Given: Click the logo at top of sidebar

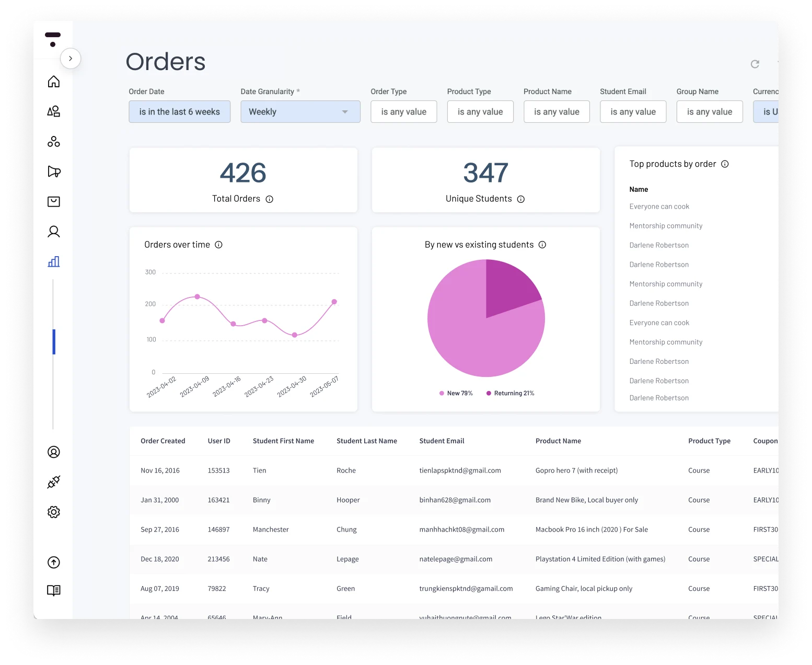Looking at the screenshot, I should (x=53, y=39).
